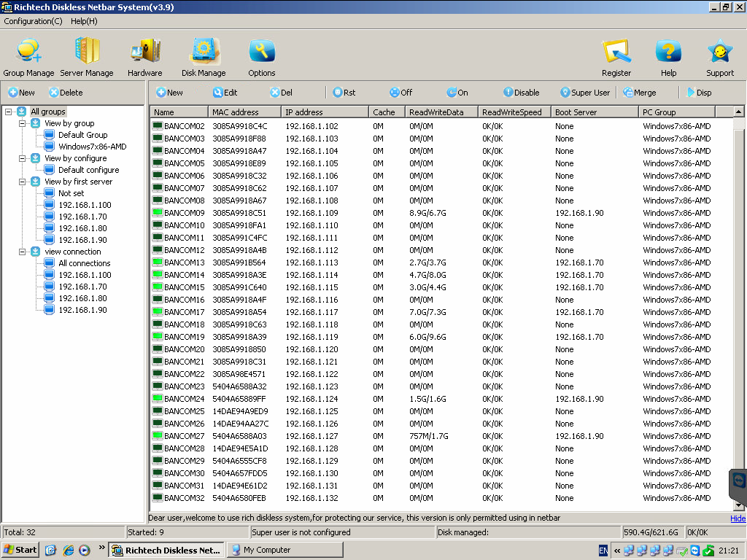Open Server Manage
747x560 pixels.
pos(87,58)
